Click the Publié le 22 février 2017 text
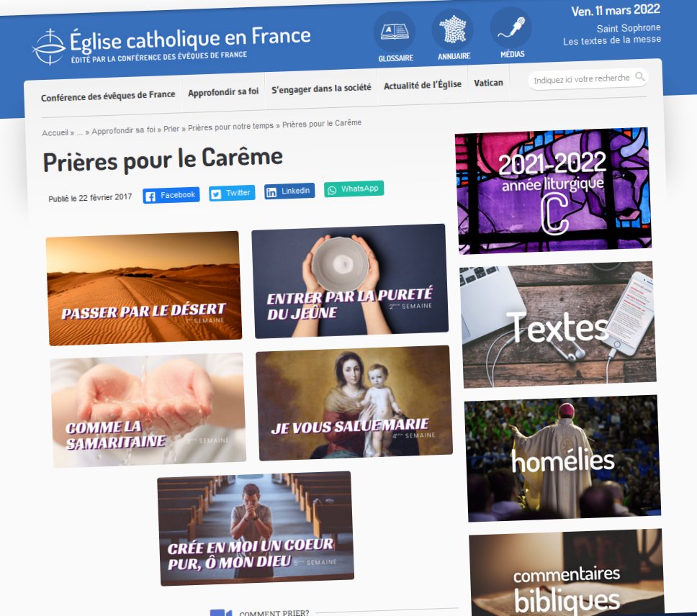Viewport: 697px width, 616px height. [90, 198]
